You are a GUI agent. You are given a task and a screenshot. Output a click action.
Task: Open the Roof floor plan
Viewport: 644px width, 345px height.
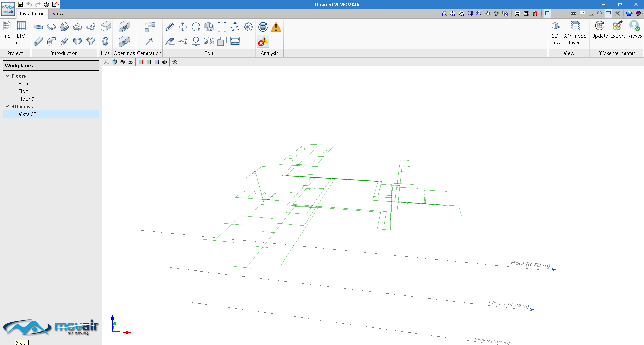(x=24, y=84)
